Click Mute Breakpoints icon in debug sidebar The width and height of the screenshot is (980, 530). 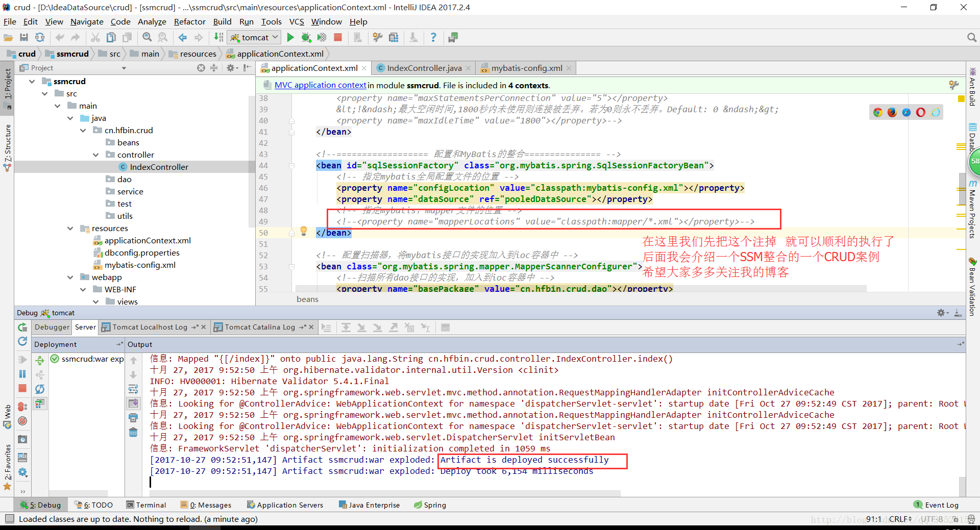tap(22, 421)
